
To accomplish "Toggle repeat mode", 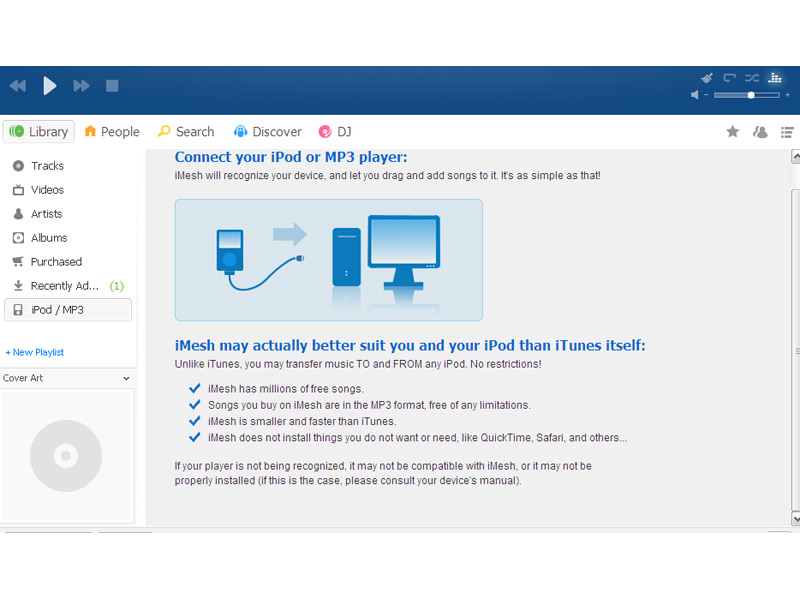I will (x=730, y=77).
